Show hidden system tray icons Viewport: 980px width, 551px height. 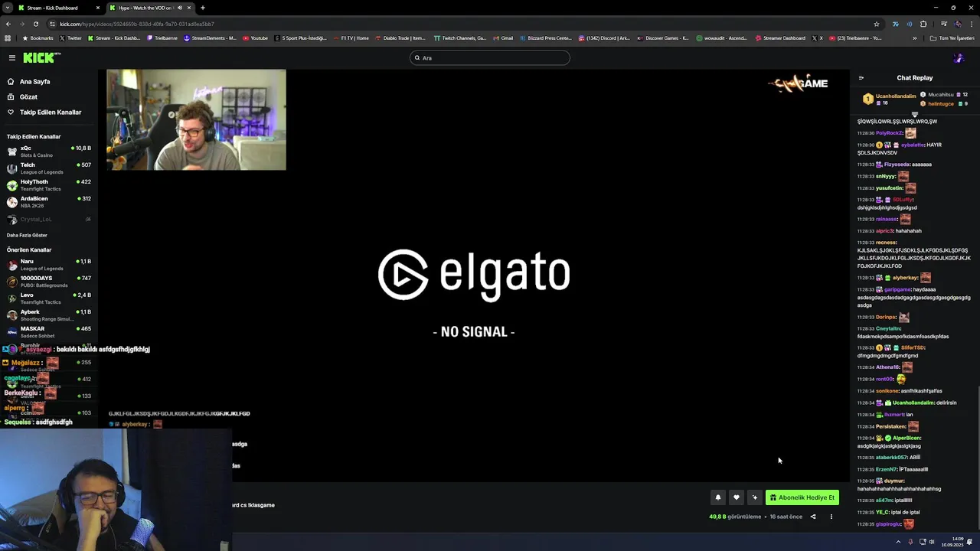click(x=898, y=542)
